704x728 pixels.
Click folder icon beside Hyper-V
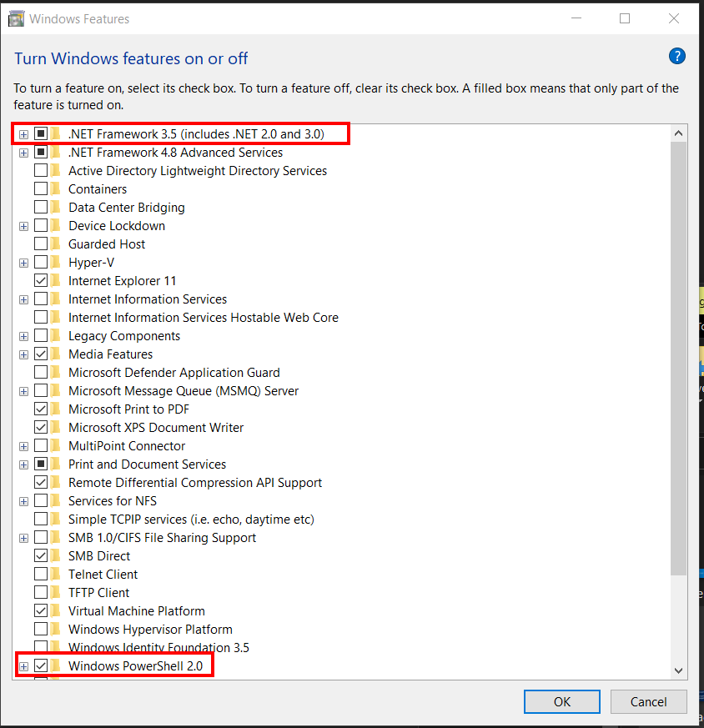point(56,262)
